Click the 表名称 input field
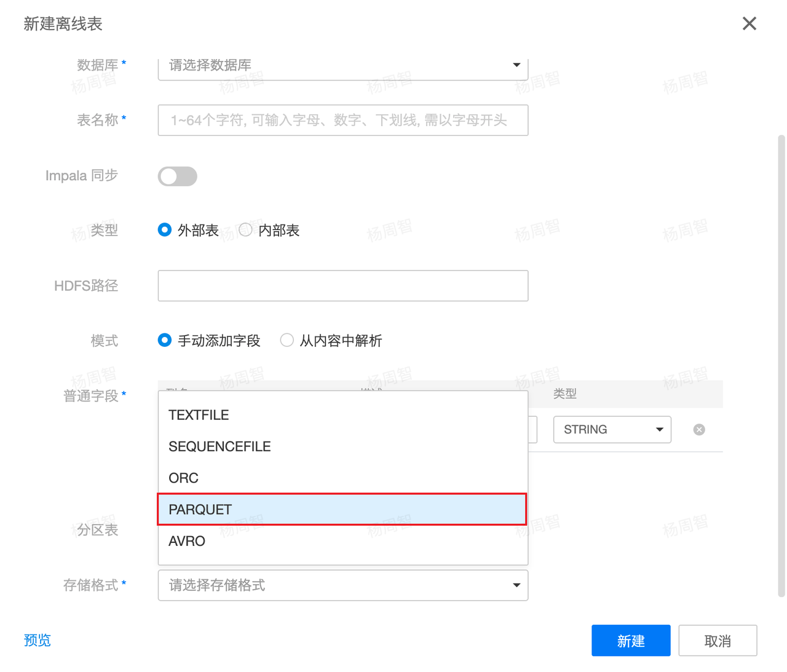This screenshot has height=672, width=787. [342, 120]
